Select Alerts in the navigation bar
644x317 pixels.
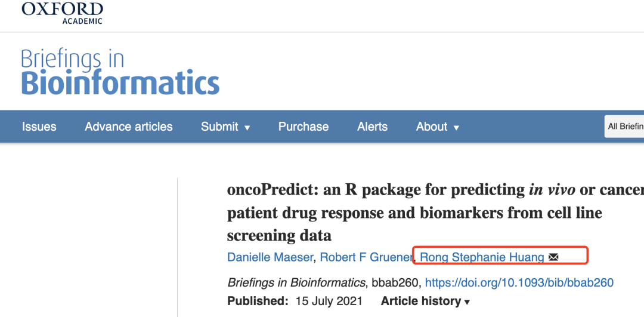(x=372, y=127)
